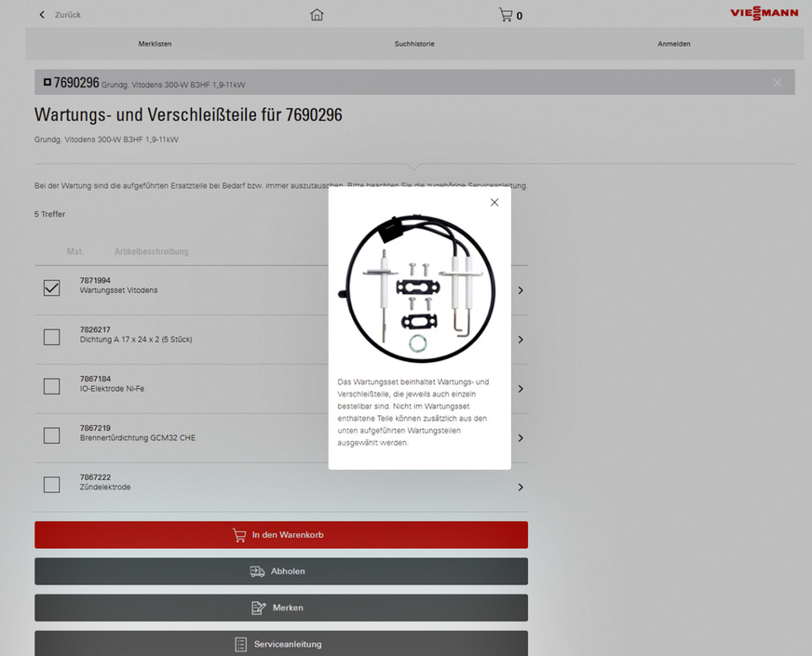The image size is (812, 656).
Task: Enable the Zündelektrode checkbox
Action: [x=51, y=485]
